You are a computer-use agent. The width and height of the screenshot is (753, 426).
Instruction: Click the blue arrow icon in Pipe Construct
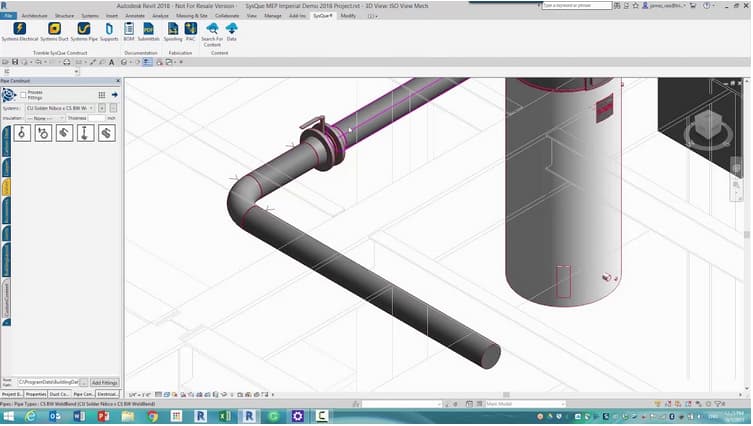(115, 95)
